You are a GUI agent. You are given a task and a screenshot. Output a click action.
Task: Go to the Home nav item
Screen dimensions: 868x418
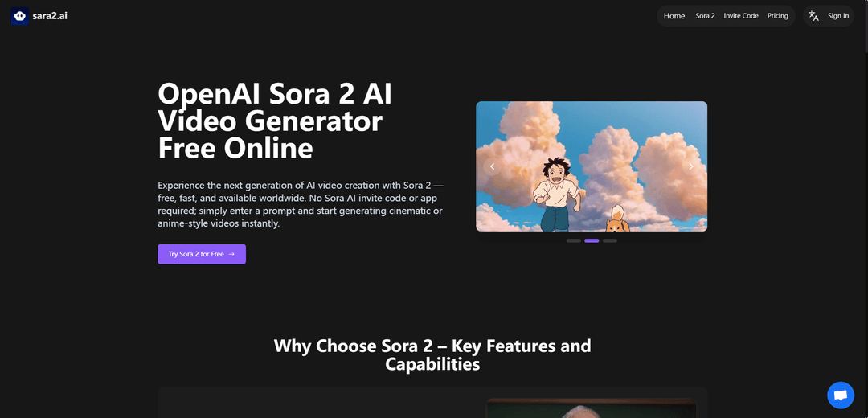click(x=674, y=16)
